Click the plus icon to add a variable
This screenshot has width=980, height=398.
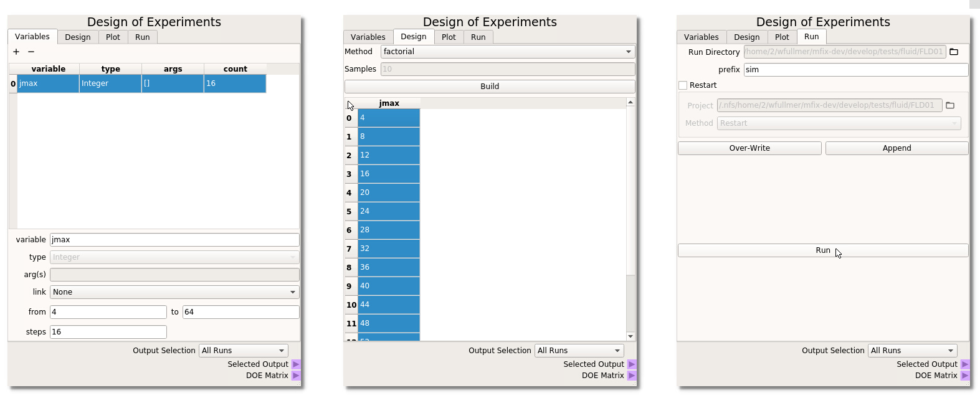point(16,52)
